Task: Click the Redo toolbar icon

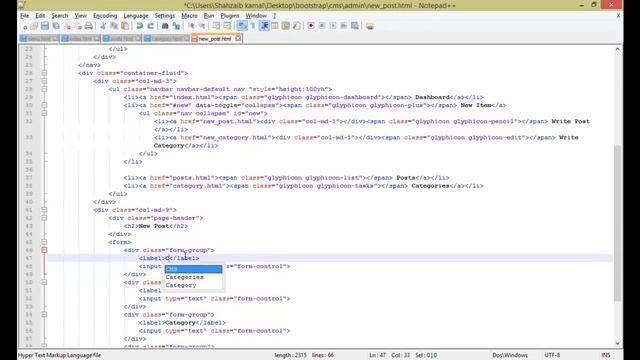Action: pos(151,26)
